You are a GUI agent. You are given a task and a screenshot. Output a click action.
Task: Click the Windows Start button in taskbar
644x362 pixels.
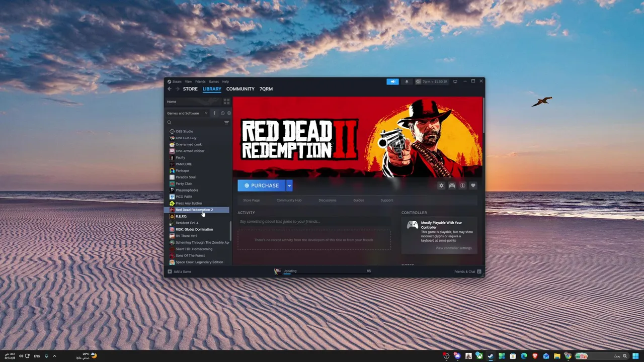[x=635, y=356]
